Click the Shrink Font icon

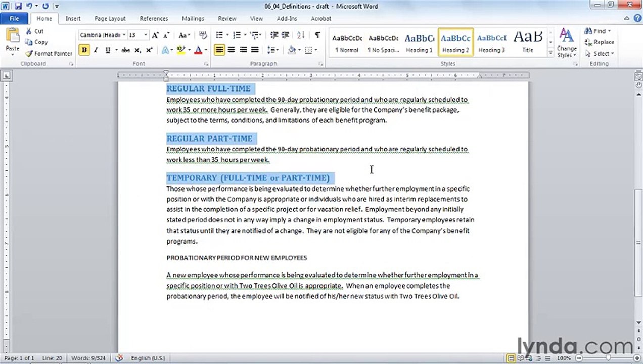click(x=167, y=35)
